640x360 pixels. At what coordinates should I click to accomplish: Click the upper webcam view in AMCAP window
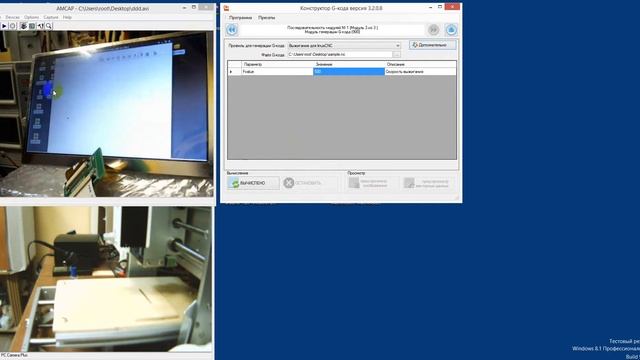click(106, 114)
